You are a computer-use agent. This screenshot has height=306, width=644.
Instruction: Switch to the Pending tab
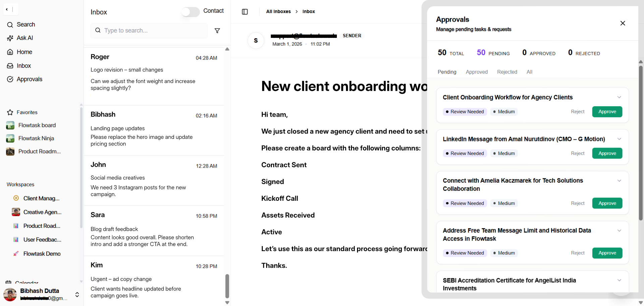click(x=447, y=72)
